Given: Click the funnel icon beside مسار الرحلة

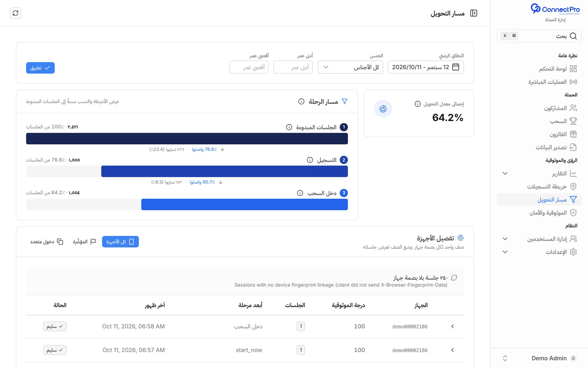Looking at the screenshot, I should click(344, 101).
